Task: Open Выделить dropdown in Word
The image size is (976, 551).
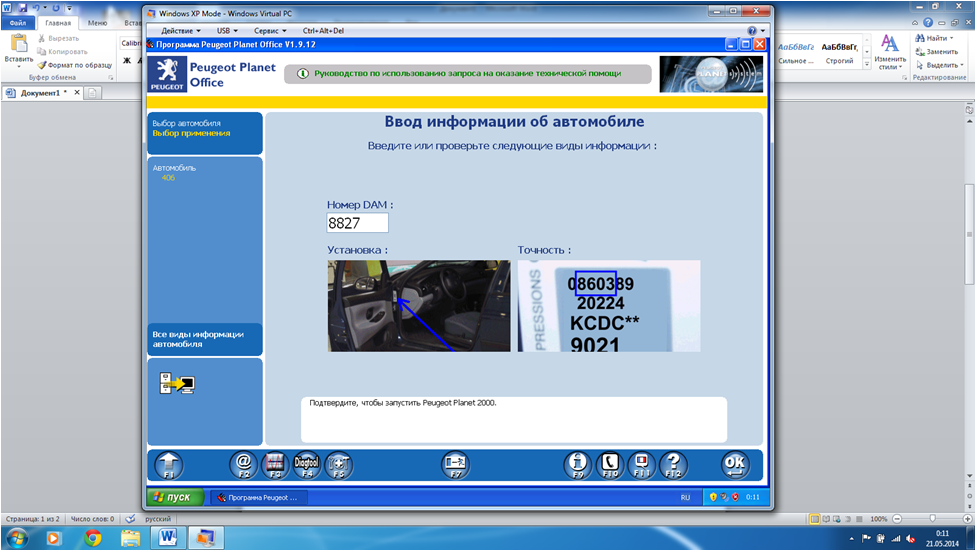Action: pos(939,65)
